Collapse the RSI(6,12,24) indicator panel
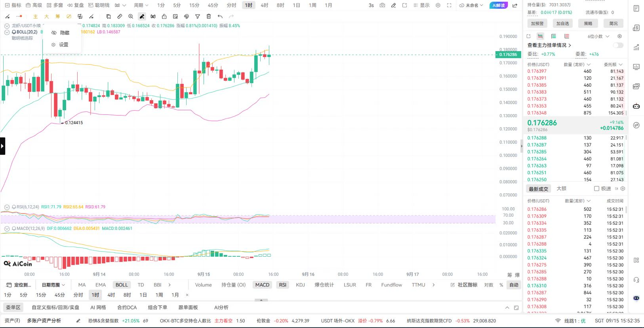Viewport: 644px width, 328px height. (x=7, y=207)
